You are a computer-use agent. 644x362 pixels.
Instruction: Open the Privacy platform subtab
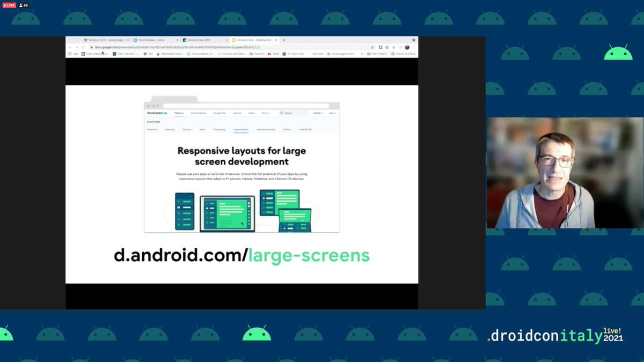point(288,130)
